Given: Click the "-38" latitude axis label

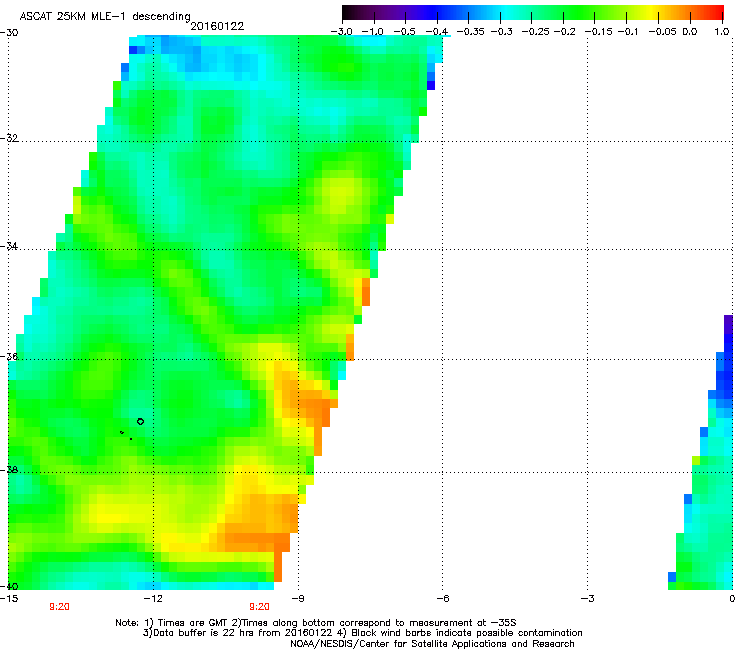Looking at the screenshot, I should point(9,470).
